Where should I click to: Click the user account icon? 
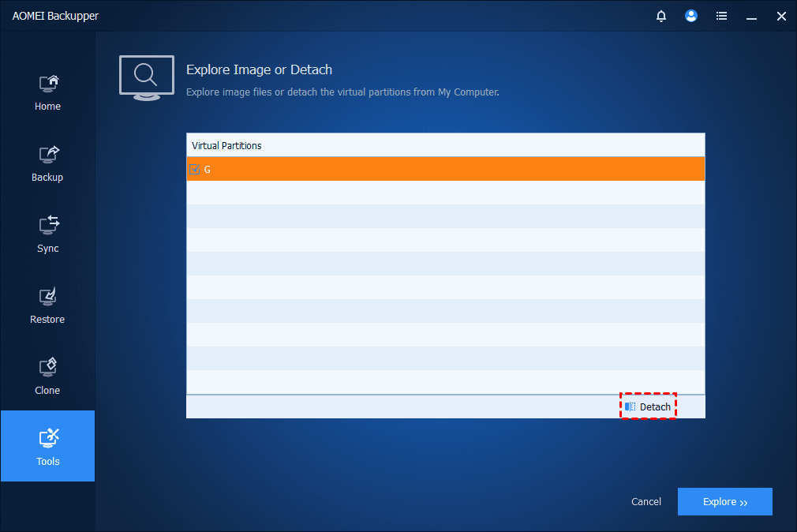(x=691, y=16)
